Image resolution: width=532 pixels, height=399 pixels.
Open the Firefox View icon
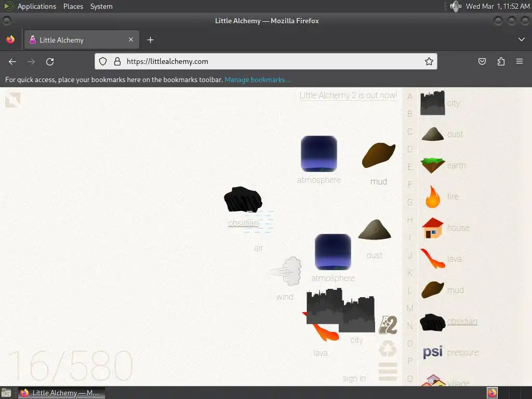click(10, 39)
